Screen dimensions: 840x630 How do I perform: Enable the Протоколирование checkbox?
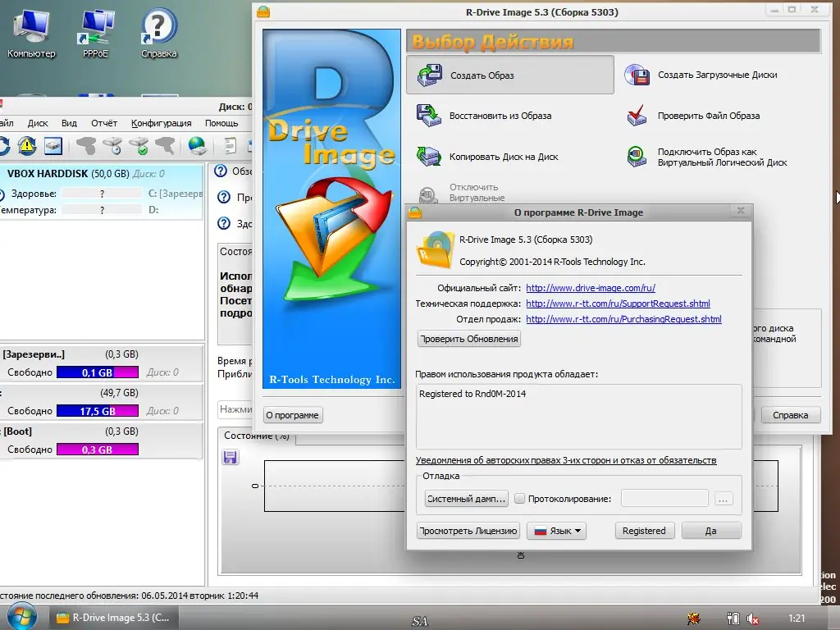(519, 498)
